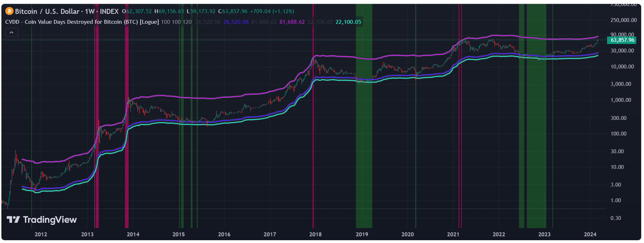Click the 2018 label on time axis
Screen dimensions: 644x243
(315, 234)
